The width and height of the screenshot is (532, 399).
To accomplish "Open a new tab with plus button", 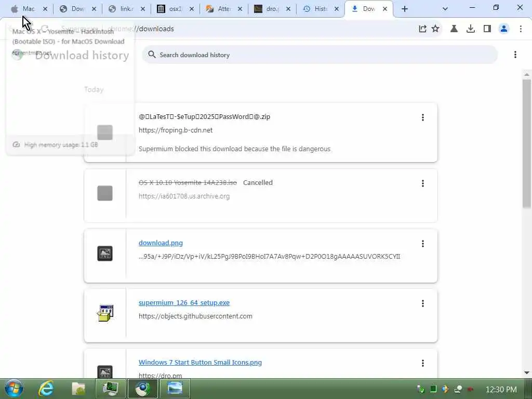I will tap(404, 9).
